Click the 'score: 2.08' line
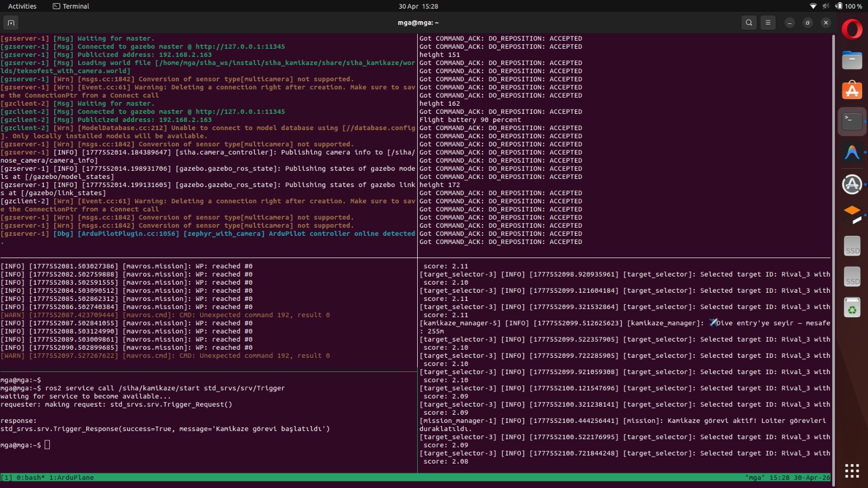Screen dimensions: 868x488 coord(445,461)
